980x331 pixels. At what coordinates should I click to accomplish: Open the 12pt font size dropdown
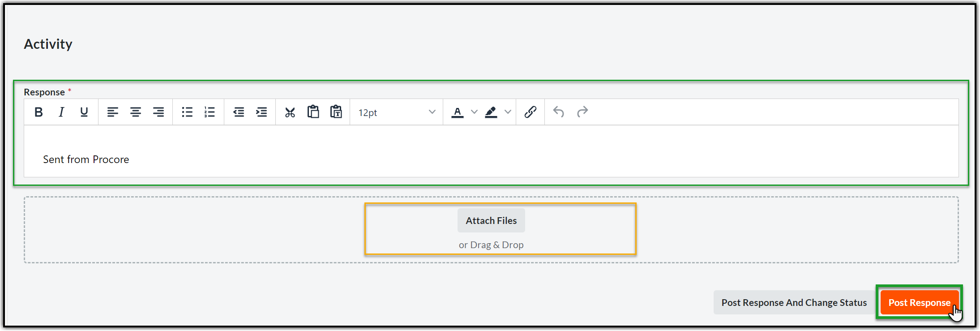tap(397, 112)
